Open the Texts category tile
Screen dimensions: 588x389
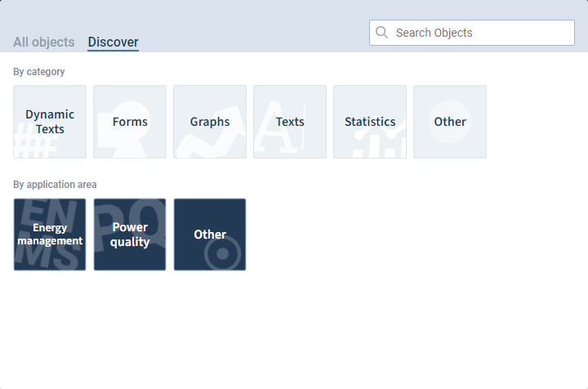click(x=290, y=122)
